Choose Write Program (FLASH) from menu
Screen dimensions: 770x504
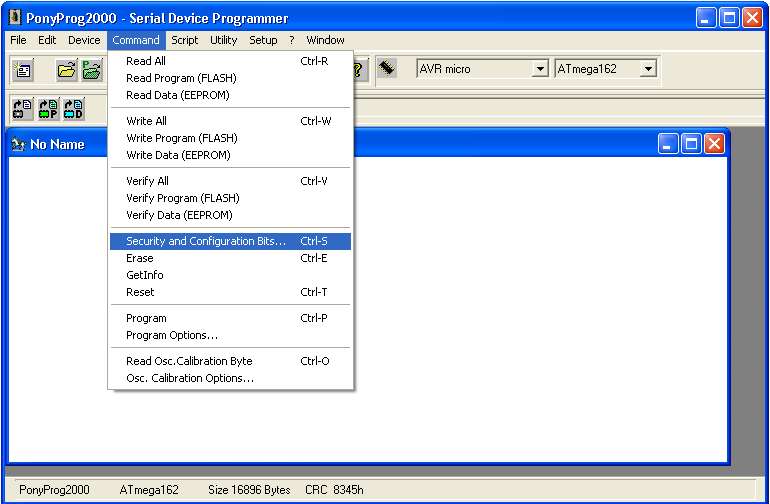pos(181,138)
